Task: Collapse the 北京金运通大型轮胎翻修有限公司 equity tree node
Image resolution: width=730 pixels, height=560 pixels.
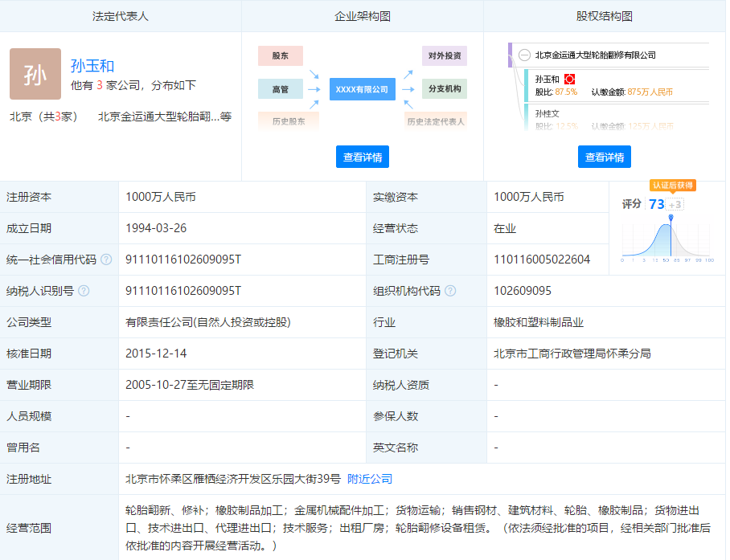Action: click(525, 55)
